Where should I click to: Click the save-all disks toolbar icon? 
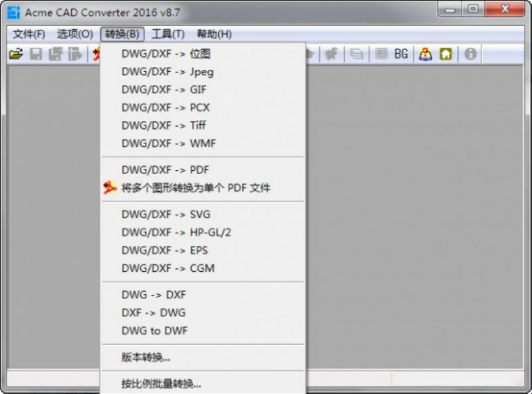[55, 54]
